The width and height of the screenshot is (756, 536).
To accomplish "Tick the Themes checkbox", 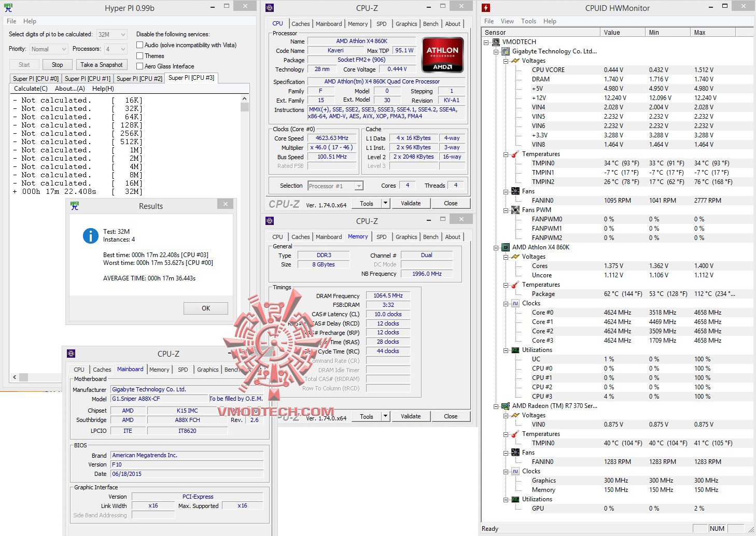I will pos(139,55).
